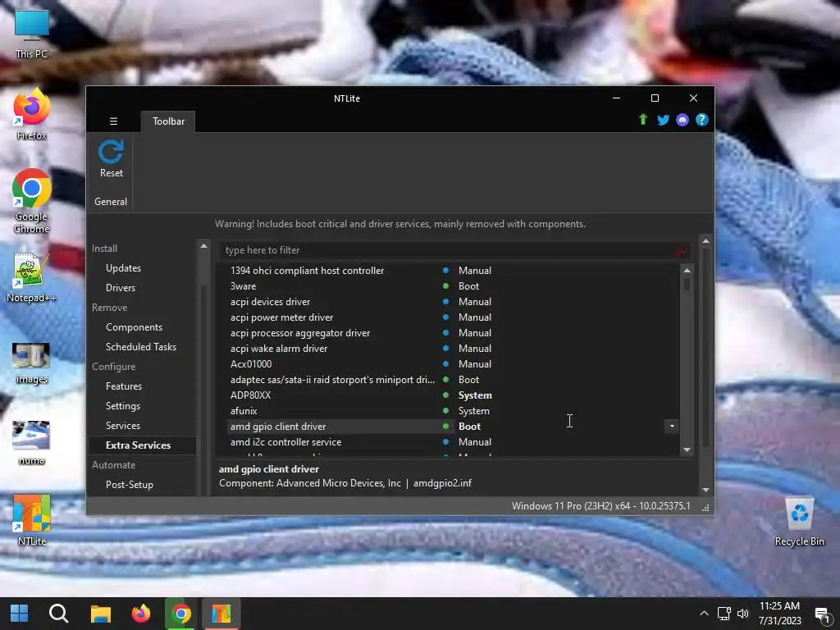Open the Features page in the sidebar
Image resolution: width=840 pixels, height=630 pixels.
tap(124, 386)
